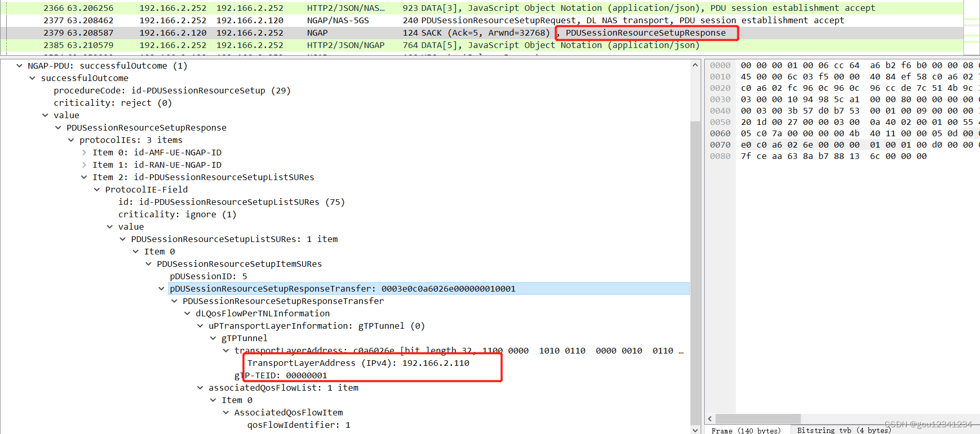Collapse the dLQosFlowPerTNLInformation node
The image size is (980, 434).
click(x=187, y=313)
